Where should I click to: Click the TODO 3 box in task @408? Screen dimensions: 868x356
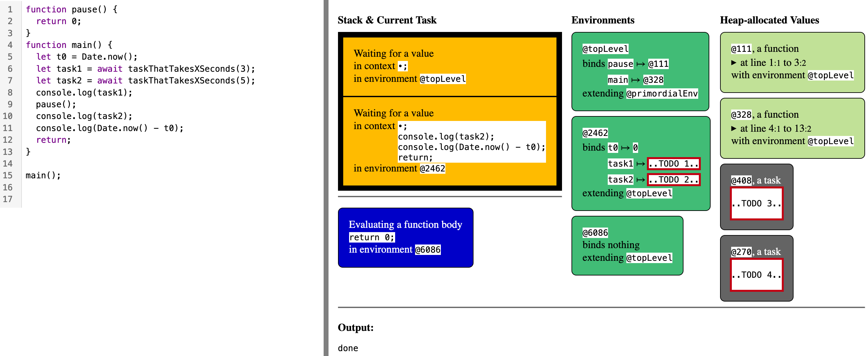click(x=756, y=203)
